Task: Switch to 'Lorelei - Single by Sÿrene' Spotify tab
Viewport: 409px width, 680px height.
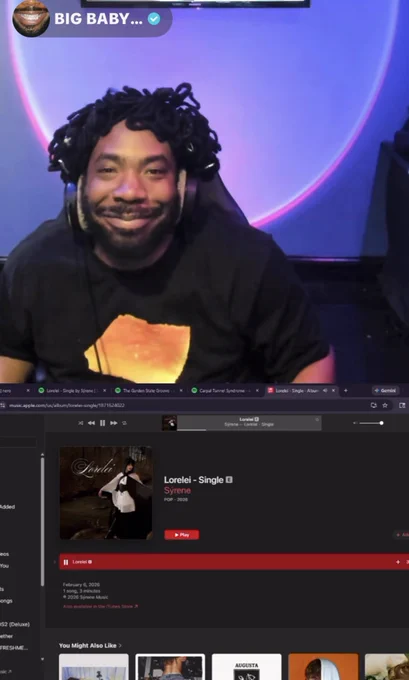Action: tap(73, 391)
